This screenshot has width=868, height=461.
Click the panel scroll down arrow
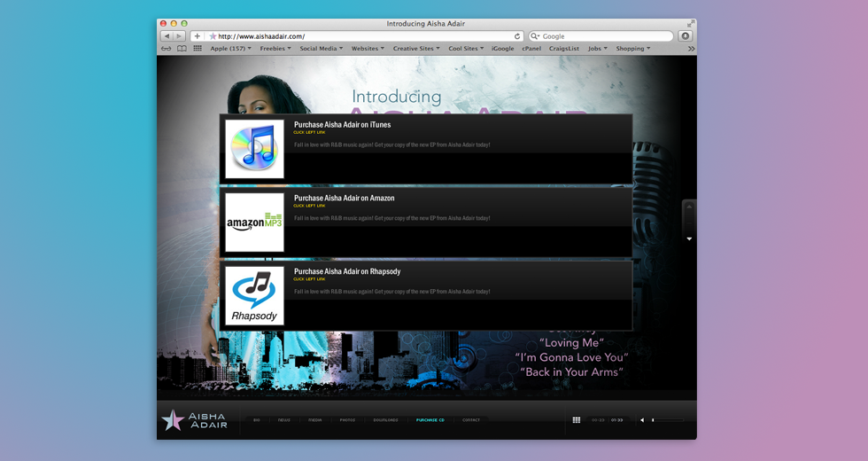pos(689,238)
